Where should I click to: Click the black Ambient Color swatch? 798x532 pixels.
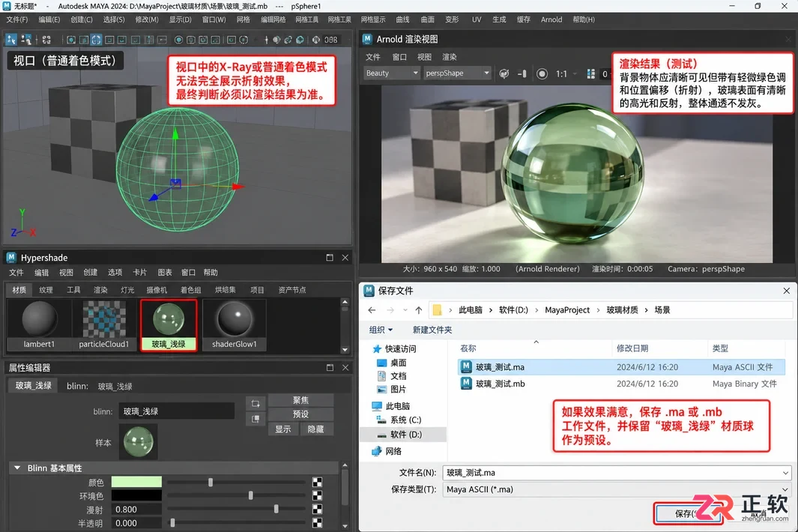[x=136, y=495]
